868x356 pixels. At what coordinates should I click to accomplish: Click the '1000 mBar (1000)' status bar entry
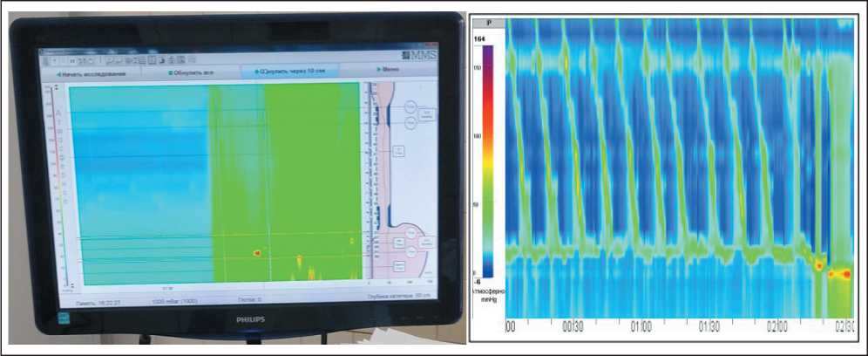173,300
